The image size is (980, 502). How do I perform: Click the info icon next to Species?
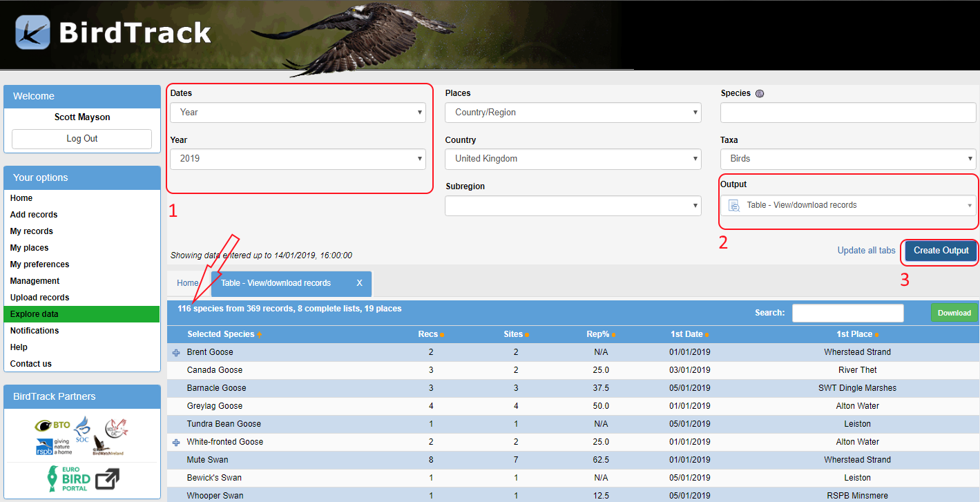(760, 94)
